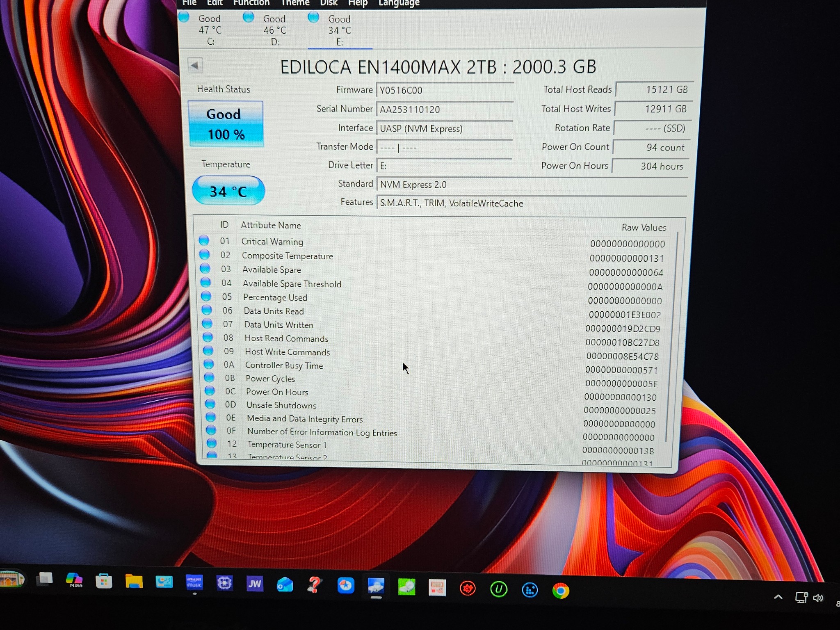The image size is (840, 630).
Task: Click raw value 000000019D2CD9
Action: pos(623,329)
